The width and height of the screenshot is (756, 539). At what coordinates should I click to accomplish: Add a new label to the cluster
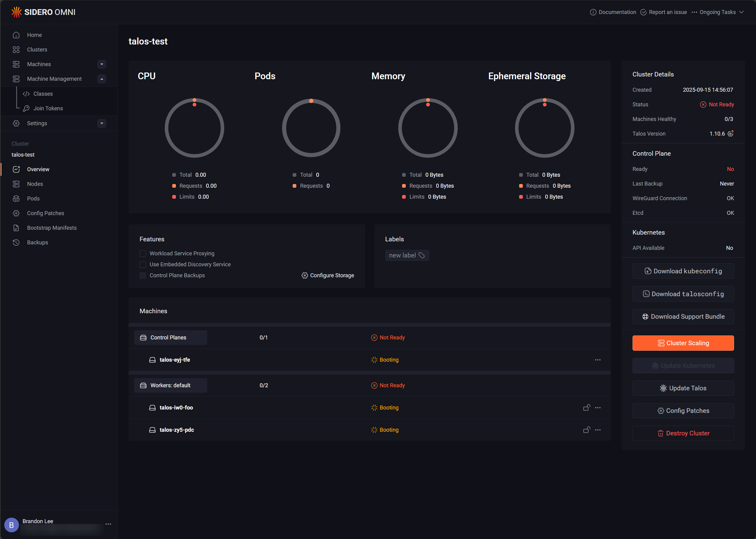pos(407,255)
